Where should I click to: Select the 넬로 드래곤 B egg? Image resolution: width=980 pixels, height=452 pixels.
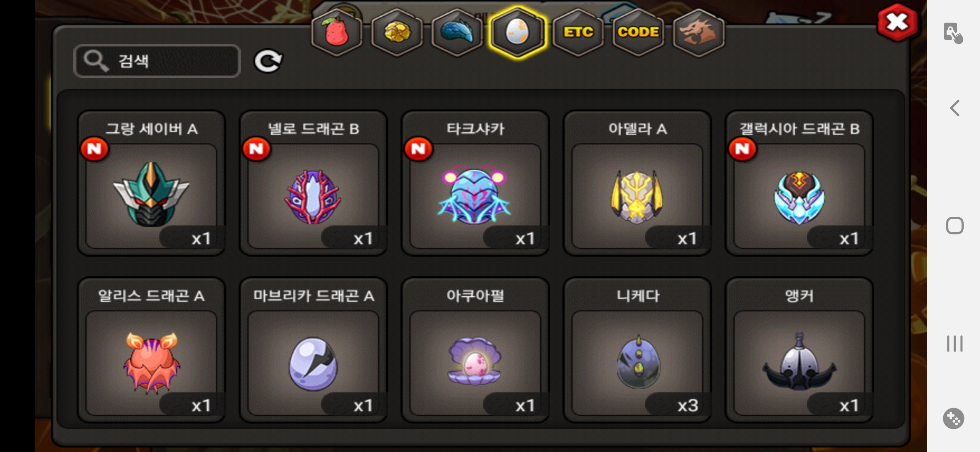point(313,183)
